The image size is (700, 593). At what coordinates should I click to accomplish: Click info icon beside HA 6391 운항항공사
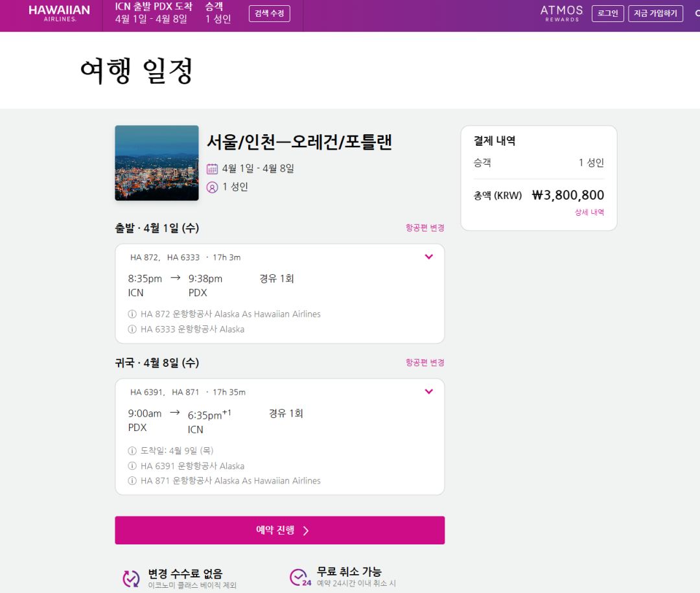click(x=132, y=466)
